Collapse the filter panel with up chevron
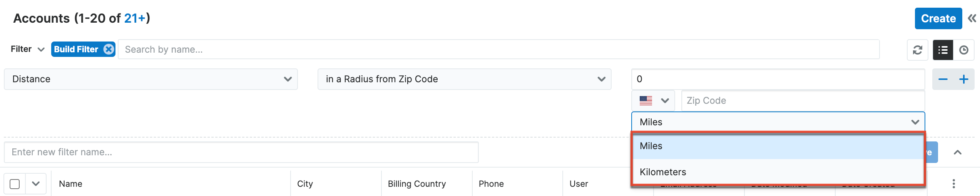Viewport: 980px width, 196px height. (957, 153)
